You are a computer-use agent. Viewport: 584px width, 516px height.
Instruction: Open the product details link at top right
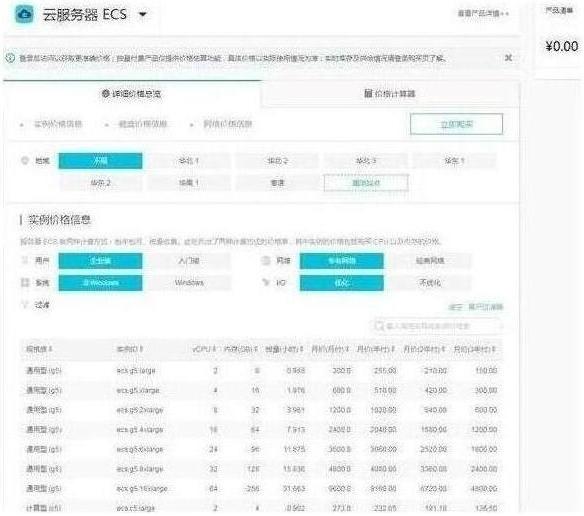pos(483,13)
